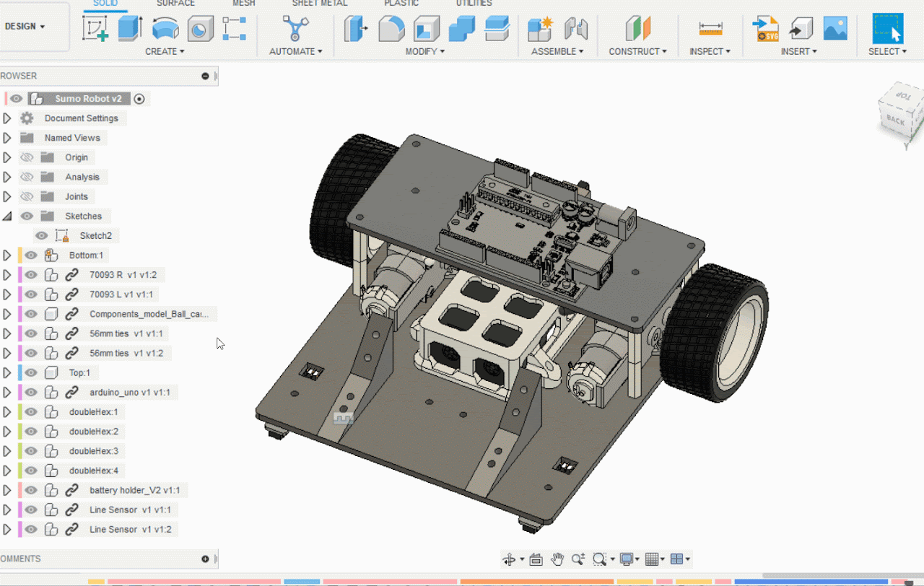Image resolution: width=924 pixels, height=586 pixels.
Task: Expand the Named Views folder
Action: pyautogui.click(x=7, y=138)
